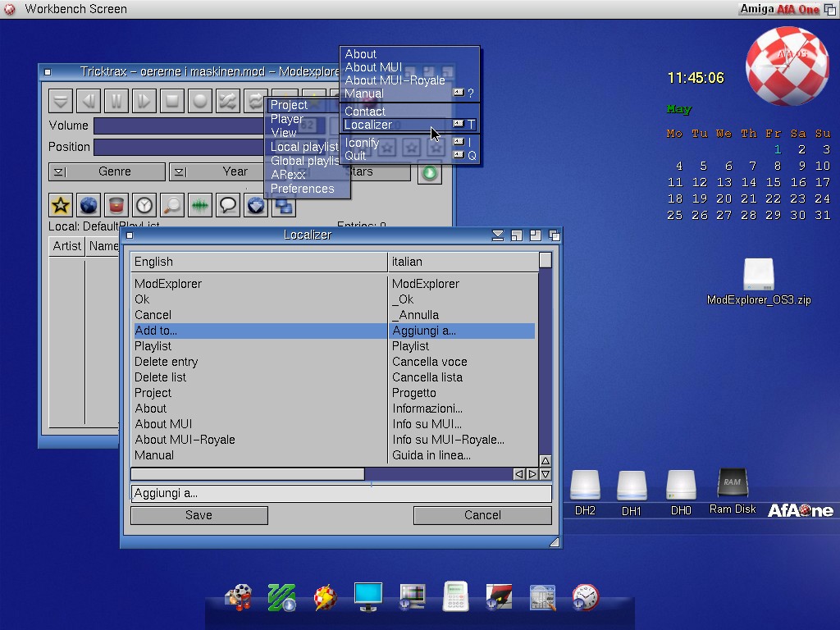
Task: Click the green waveform icon
Action: coord(200,205)
